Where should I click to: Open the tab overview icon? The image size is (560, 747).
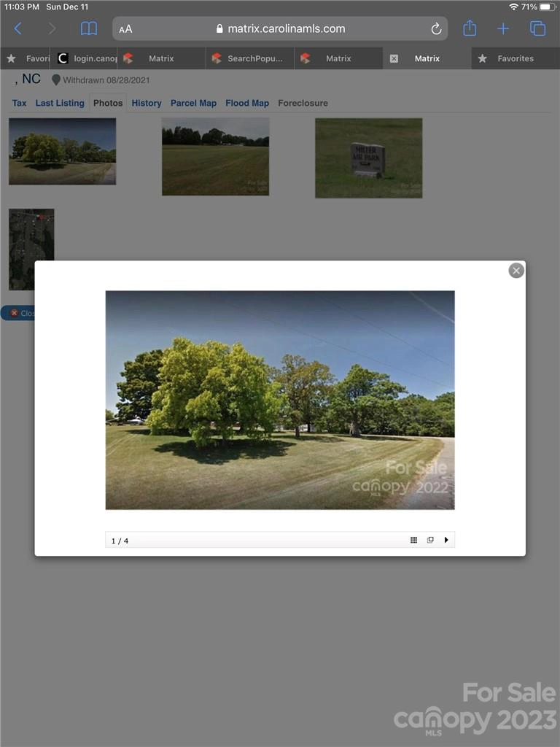point(537,28)
